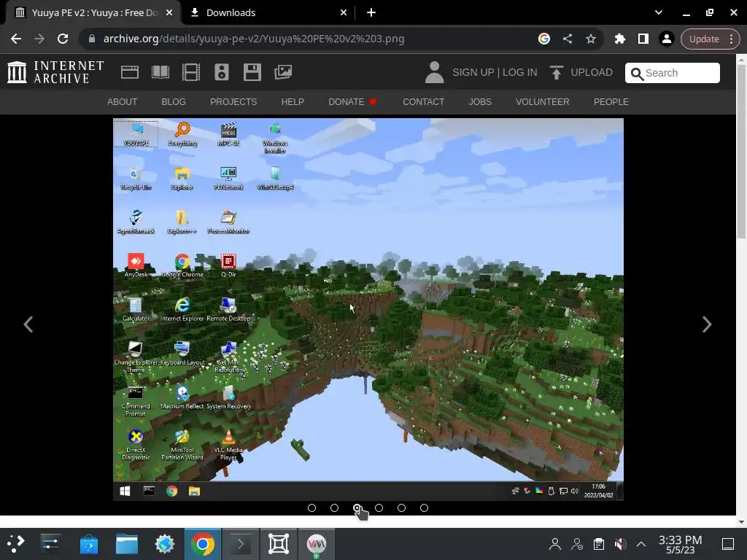Close the Downloads tab
This screenshot has width=747, height=560.
(344, 13)
